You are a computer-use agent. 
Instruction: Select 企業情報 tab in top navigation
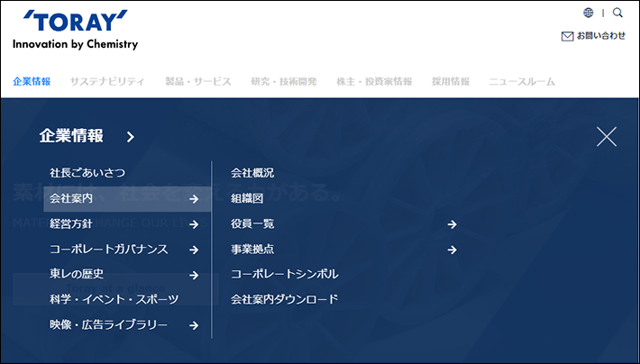32,81
